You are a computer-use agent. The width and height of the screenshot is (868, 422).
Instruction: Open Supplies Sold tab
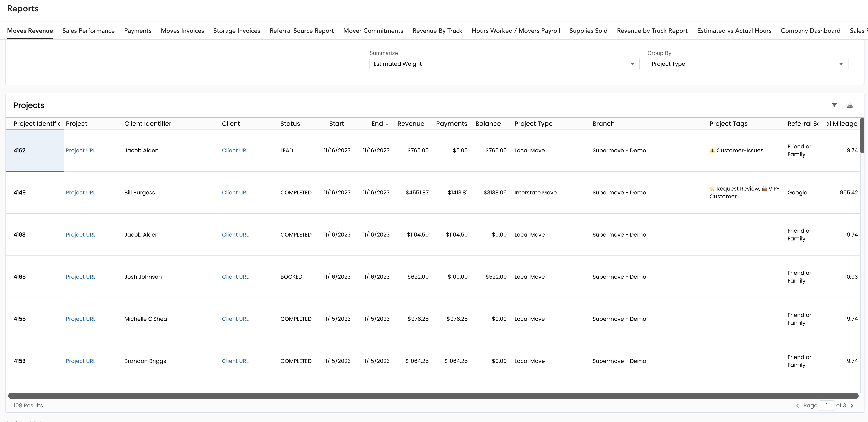tap(588, 31)
